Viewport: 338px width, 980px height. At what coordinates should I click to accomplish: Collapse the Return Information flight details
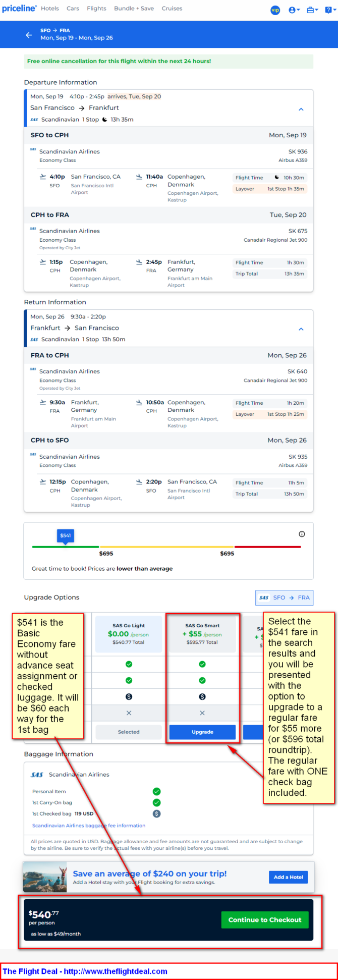[301, 329]
